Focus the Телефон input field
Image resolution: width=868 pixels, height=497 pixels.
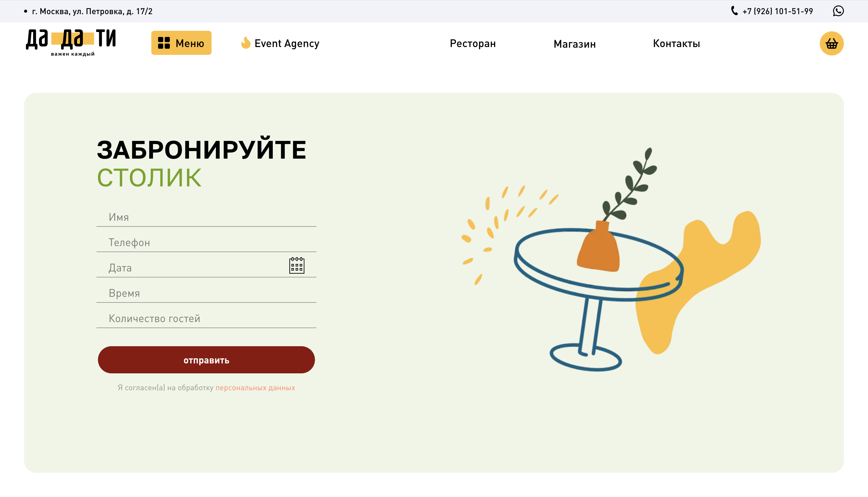206,242
